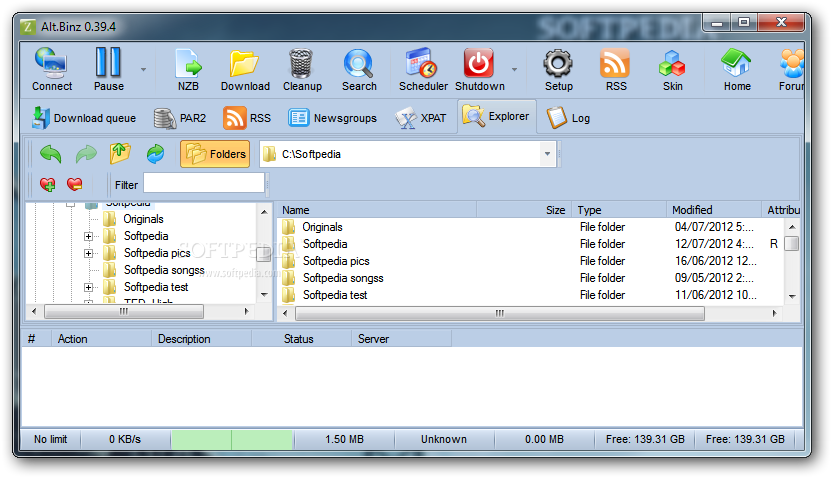Select Softpedia songss in the tree

point(164,270)
